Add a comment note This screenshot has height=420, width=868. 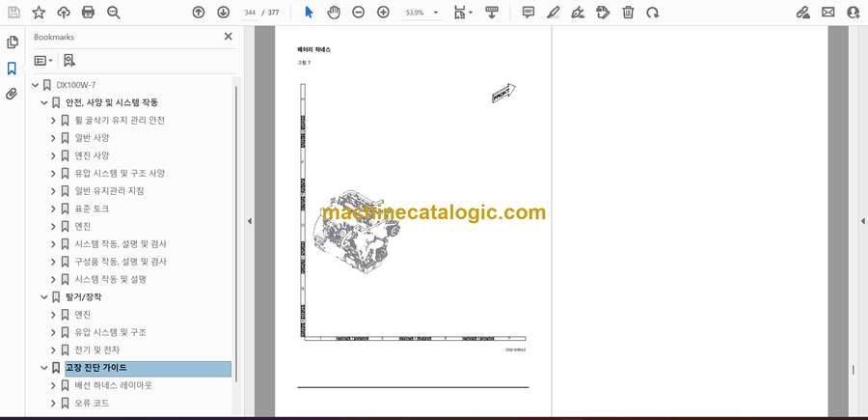click(529, 13)
